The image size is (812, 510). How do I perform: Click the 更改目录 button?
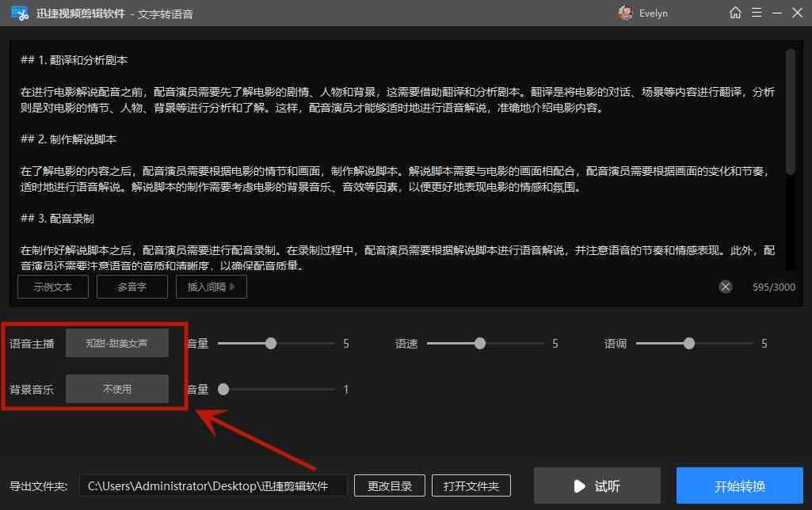(390, 485)
